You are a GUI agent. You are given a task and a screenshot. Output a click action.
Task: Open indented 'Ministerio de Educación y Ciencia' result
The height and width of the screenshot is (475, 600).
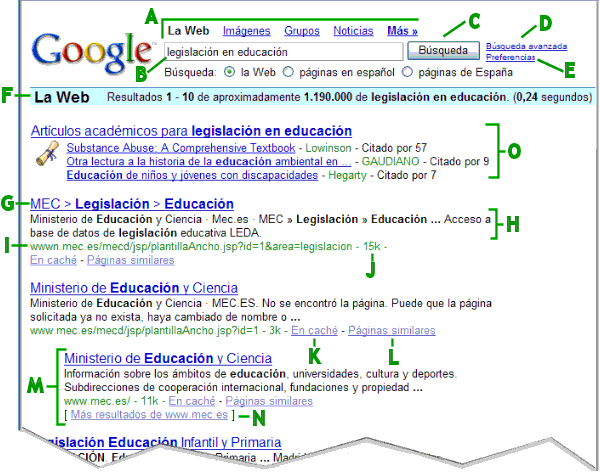(168, 359)
